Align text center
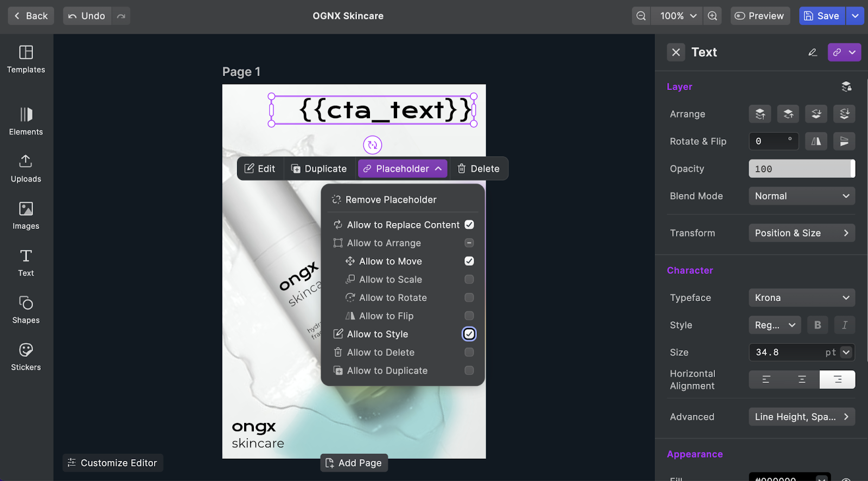 802,380
